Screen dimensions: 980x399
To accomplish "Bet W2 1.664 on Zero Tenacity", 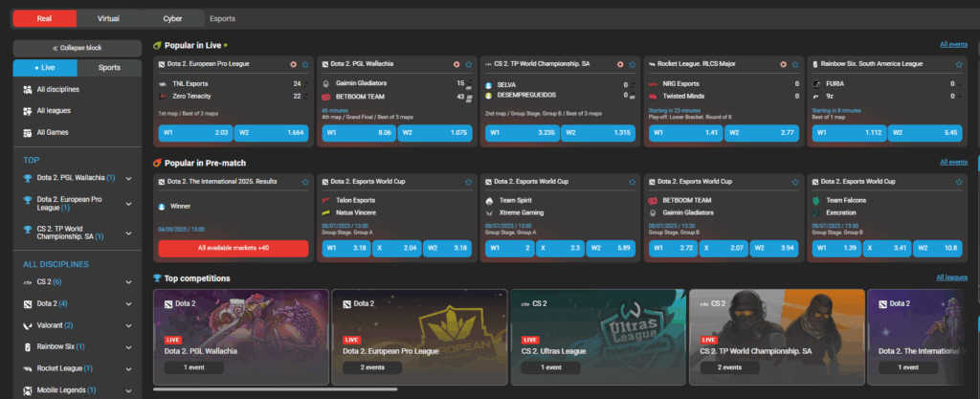I will 271,132.
